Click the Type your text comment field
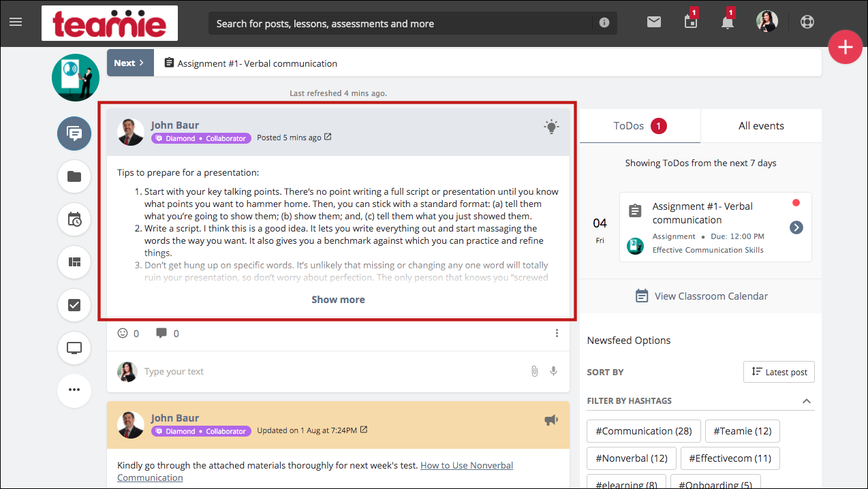This screenshot has width=868, height=489. [x=334, y=371]
